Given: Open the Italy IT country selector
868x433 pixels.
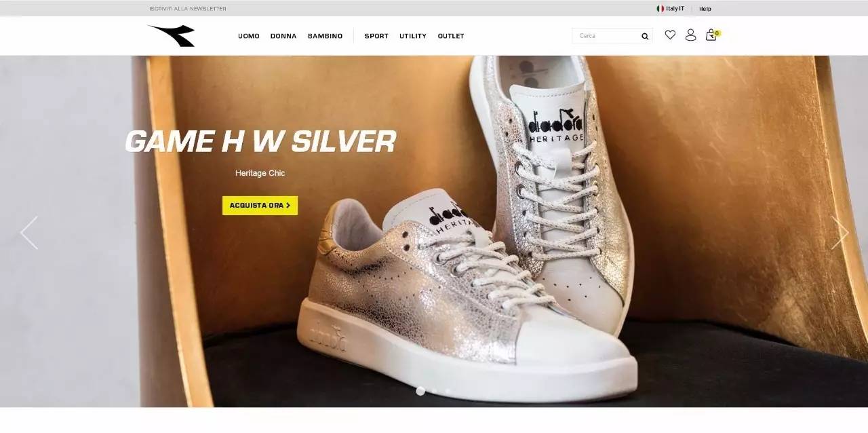Looking at the screenshot, I should [671, 9].
